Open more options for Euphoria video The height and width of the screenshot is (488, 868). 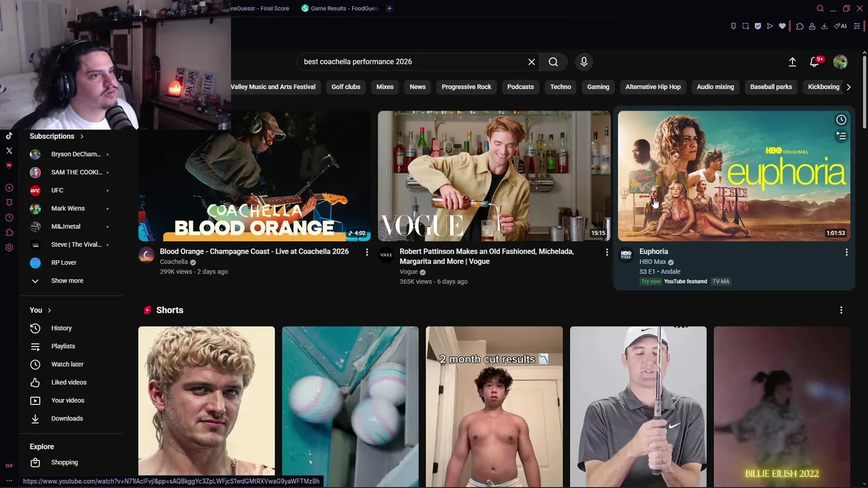[846, 252]
